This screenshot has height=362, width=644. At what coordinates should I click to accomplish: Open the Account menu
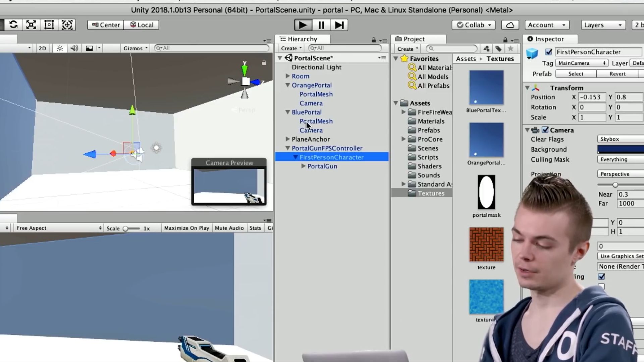click(x=547, y=25)
